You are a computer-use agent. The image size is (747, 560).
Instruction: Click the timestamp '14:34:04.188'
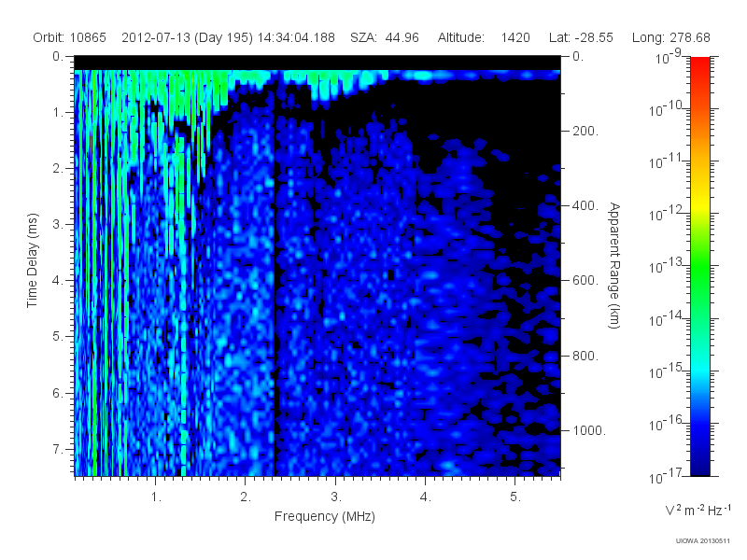pos(296,37)
